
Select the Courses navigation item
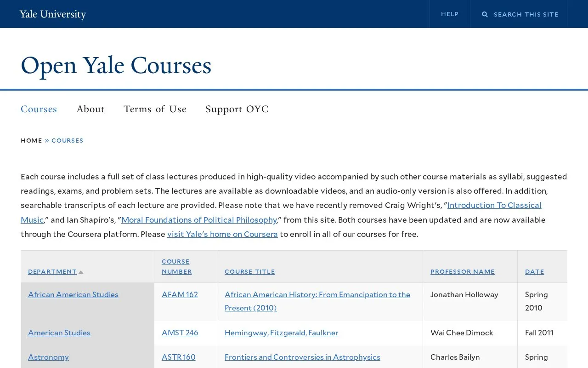pyautogui.click(x=39, y=109)
